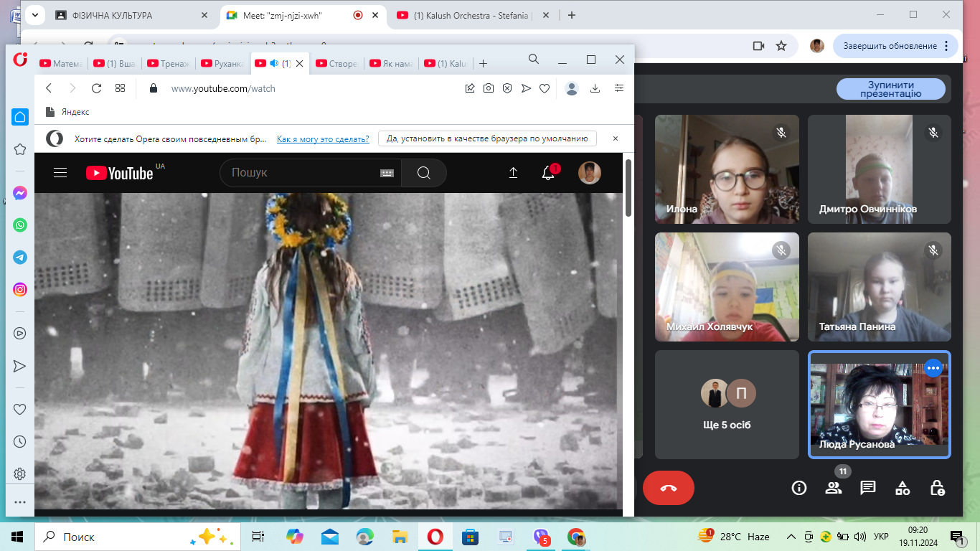The width and height of the screenshot is (980, 551).
Task: Open a new tab in Opera
Action: coord(484,63)
